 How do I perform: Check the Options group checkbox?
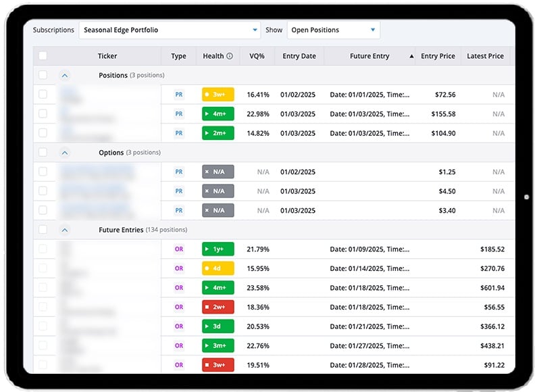pos(43,153)
